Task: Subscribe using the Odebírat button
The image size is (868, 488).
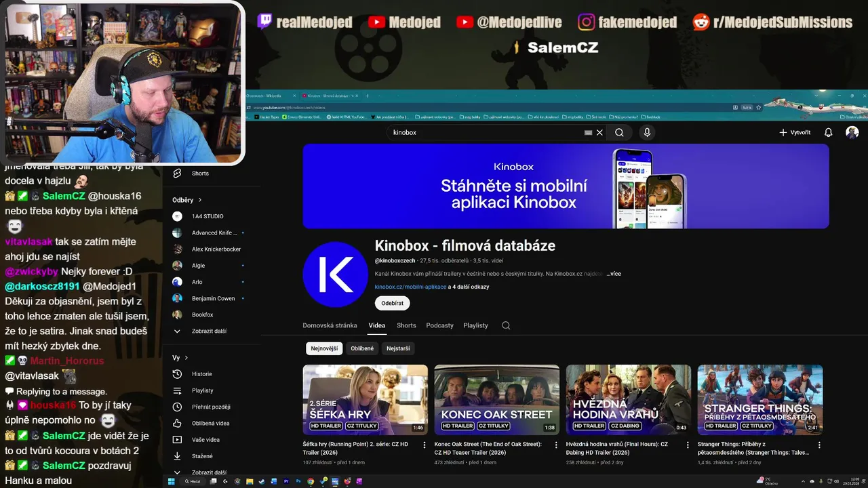Action: tap(392, 303)
